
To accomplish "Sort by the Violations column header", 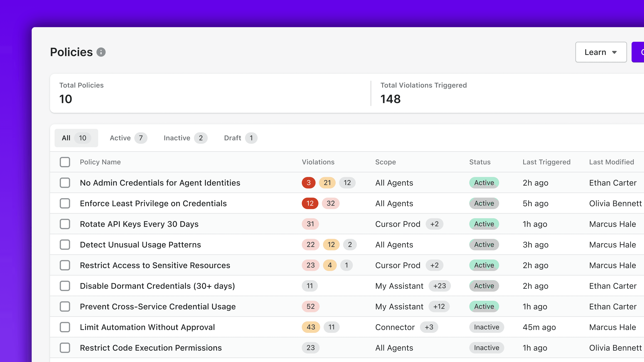I will [x=318, y=162].
